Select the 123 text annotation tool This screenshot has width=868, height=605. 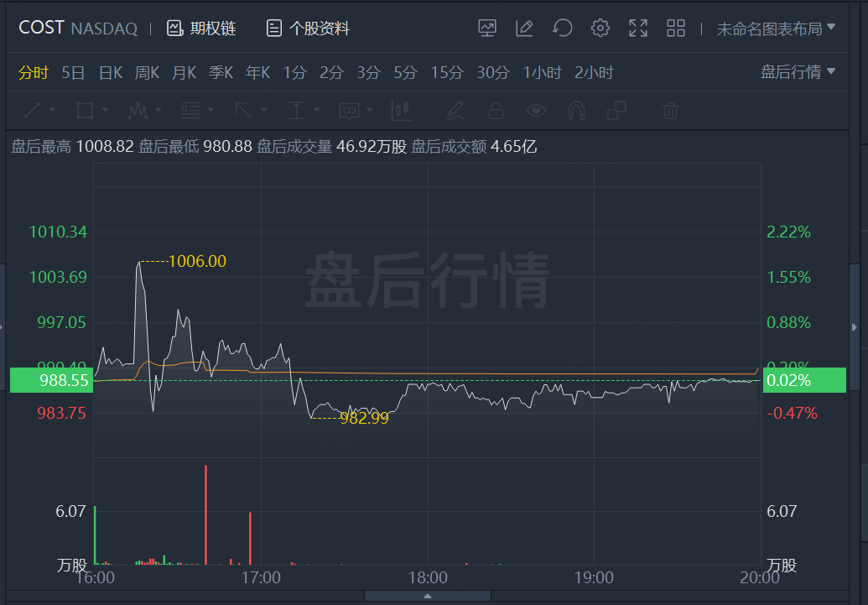[350, 110]
